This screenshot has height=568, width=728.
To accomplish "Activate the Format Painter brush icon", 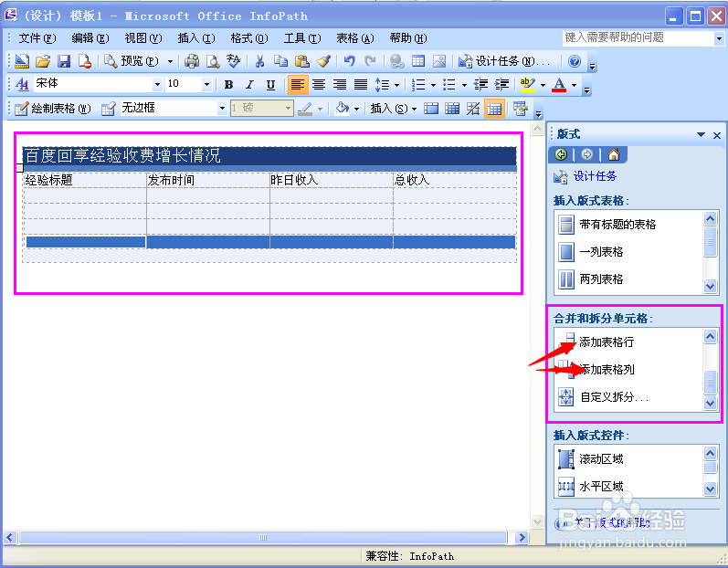I will tap(323, 61).
